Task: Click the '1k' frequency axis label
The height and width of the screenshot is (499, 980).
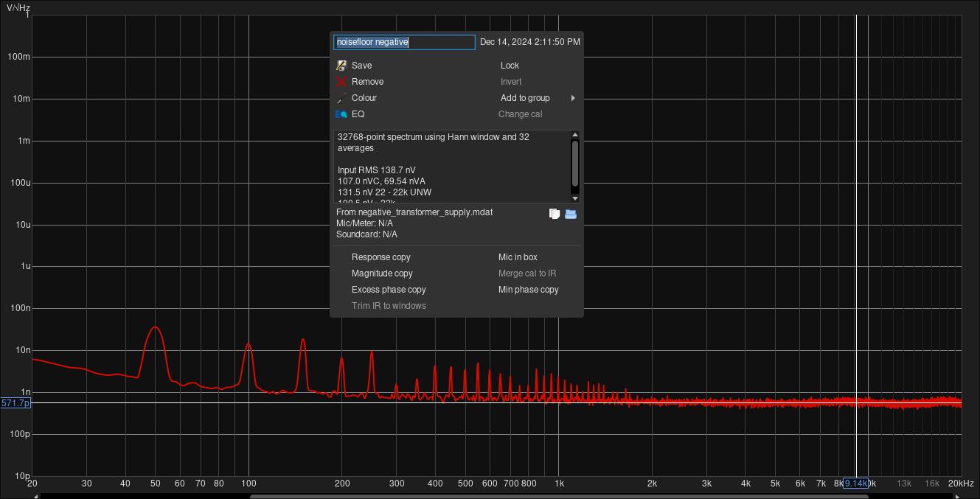Action: coord(559,484)
